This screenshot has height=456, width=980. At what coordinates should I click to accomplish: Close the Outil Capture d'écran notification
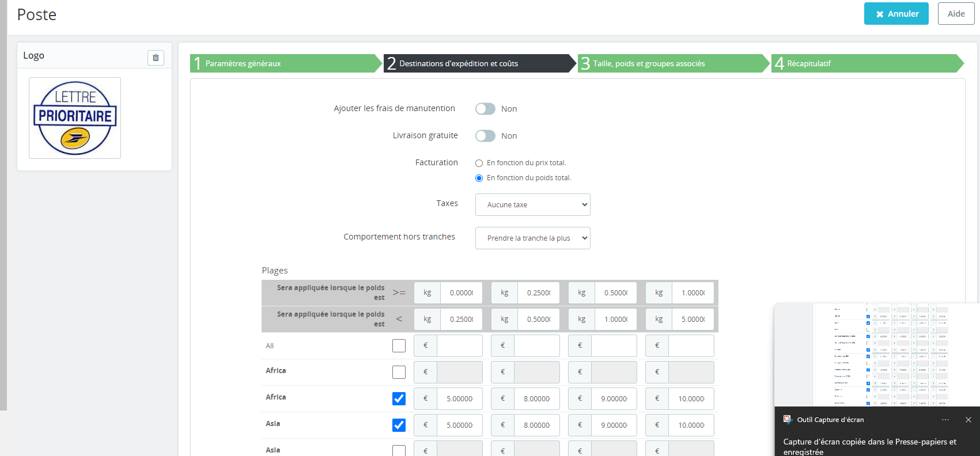coord(968,420)
